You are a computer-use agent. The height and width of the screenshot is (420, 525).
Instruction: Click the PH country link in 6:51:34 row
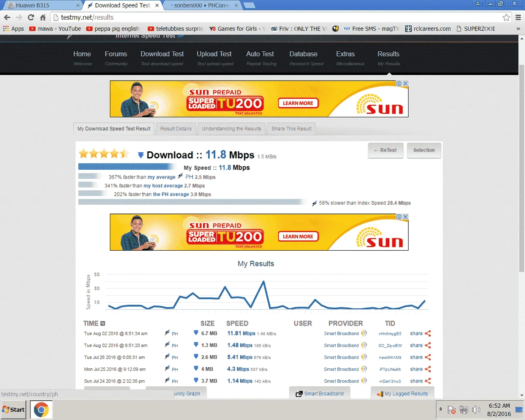175,334
